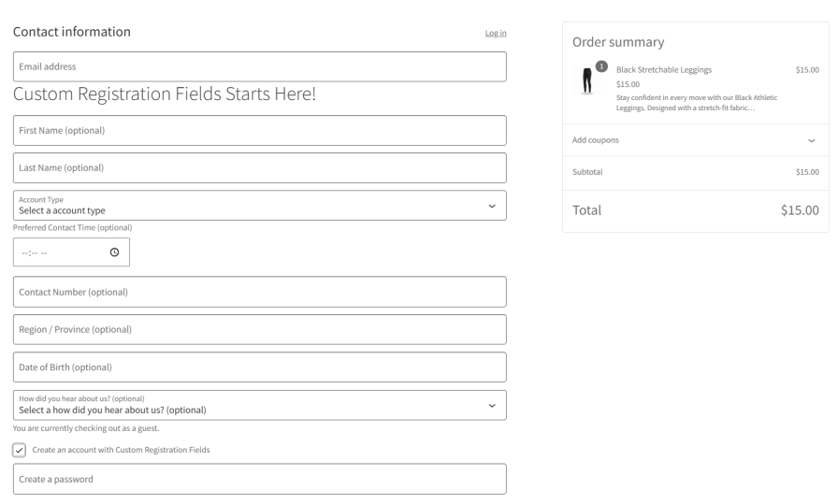Click into the First Name field

click(260, 130)
